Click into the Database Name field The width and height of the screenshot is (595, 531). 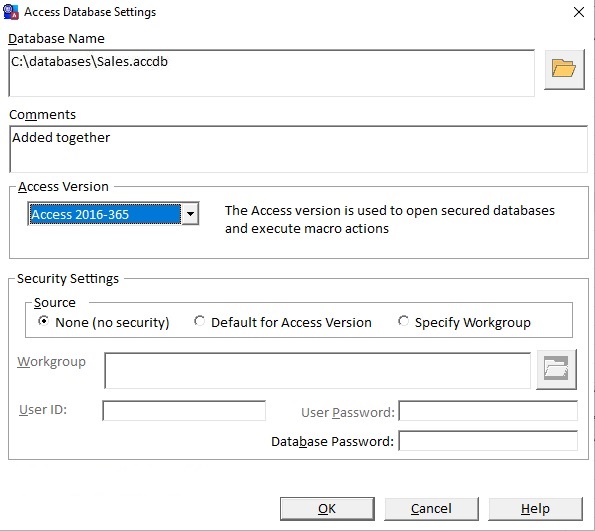point(272,73)
